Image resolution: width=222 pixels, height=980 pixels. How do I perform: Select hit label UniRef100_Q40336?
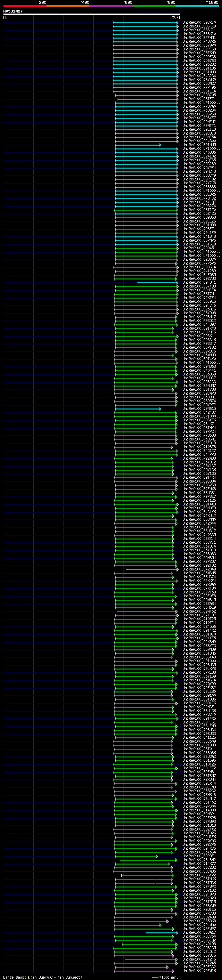[x=199, y=153]
